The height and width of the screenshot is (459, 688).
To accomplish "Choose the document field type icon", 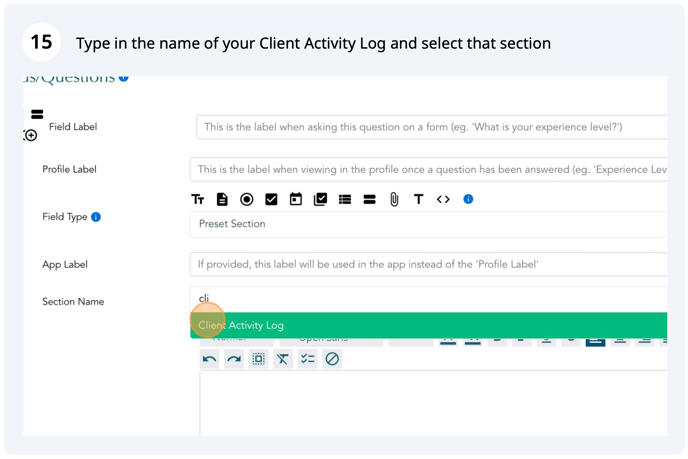I will (x=222, y=200).
